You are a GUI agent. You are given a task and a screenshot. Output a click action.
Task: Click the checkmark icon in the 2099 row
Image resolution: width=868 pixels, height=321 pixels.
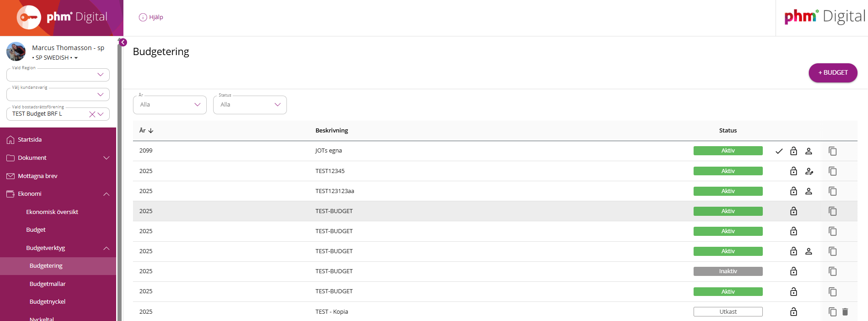point(779,151)
